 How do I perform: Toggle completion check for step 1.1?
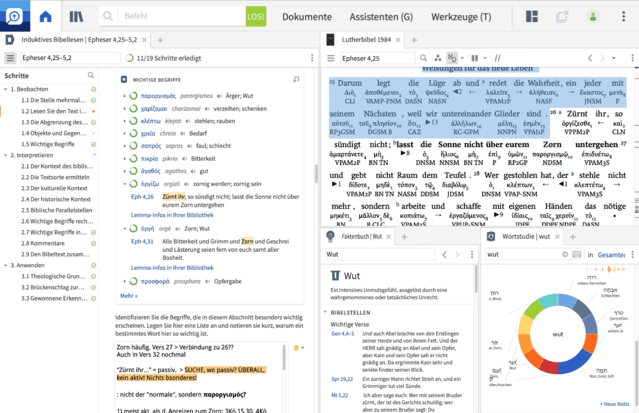click(x=93, y=102)
